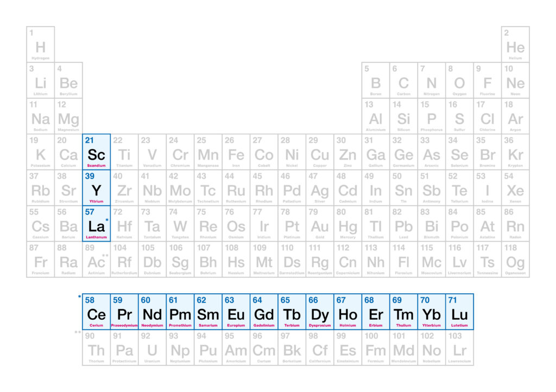
Task: Select the Helium element cell
Action: [x=515, y=45]
